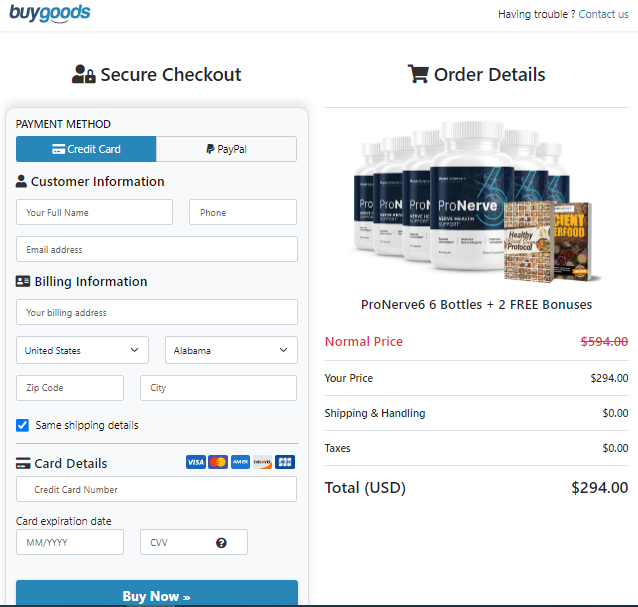Viewport: 638px width, 607px height.
Task: Click the billing address field
Action: [x=157, y=312]
